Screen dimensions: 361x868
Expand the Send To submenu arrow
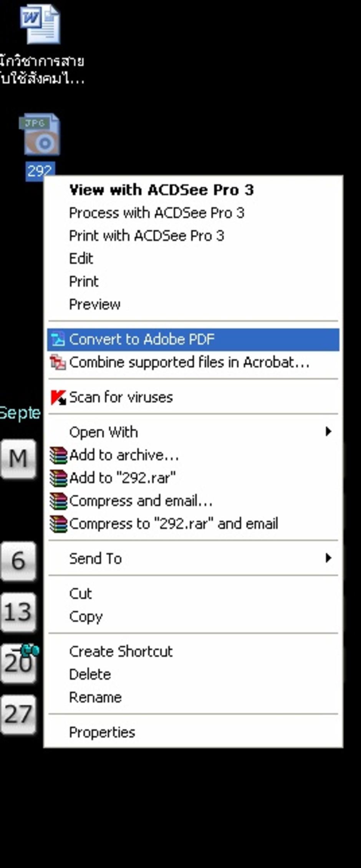[328, 558]
